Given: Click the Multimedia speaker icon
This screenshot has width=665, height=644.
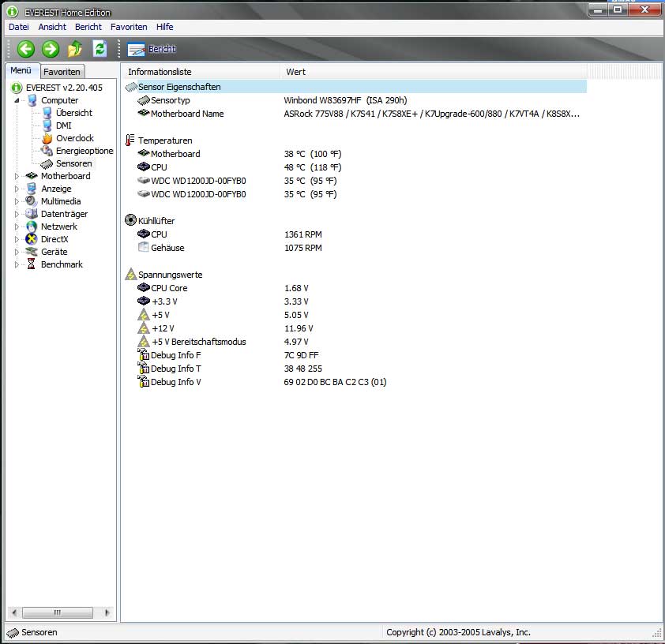Looking at the screenshot, I should (32, 200).
